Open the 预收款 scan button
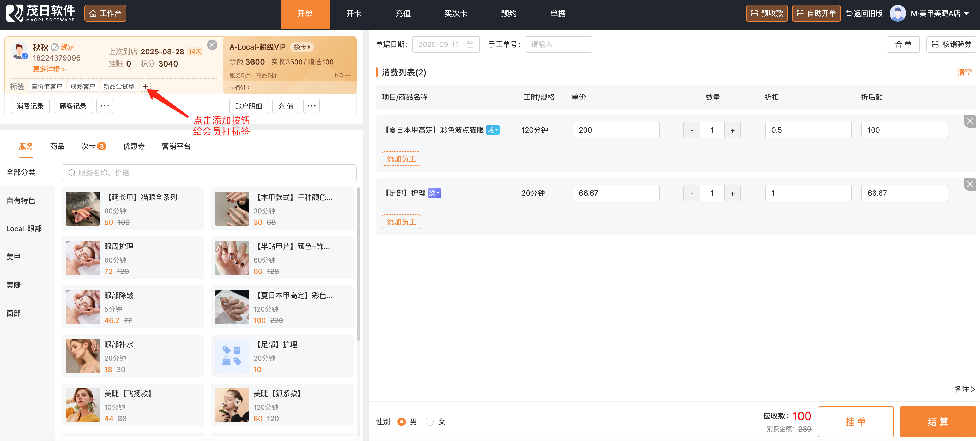Screen dimensions: 980x441 [x=767, y=14]
